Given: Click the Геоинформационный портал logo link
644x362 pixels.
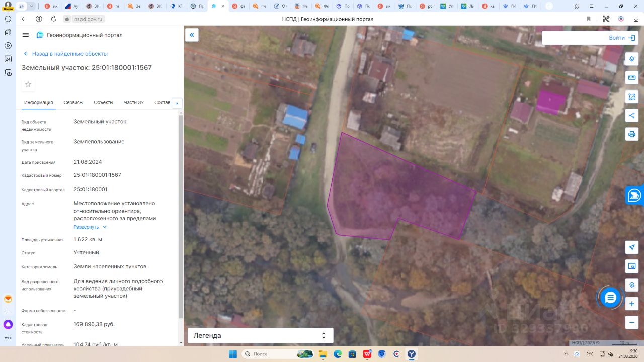Looking at the screenshot, I should coord(79,35).
